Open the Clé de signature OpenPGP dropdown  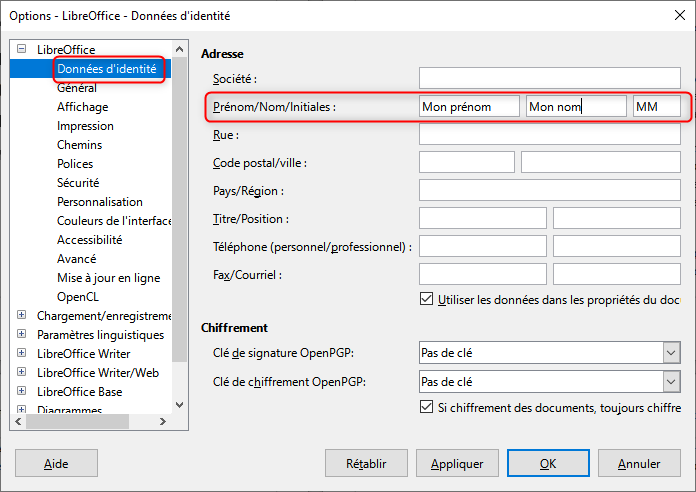coord(670,352)
